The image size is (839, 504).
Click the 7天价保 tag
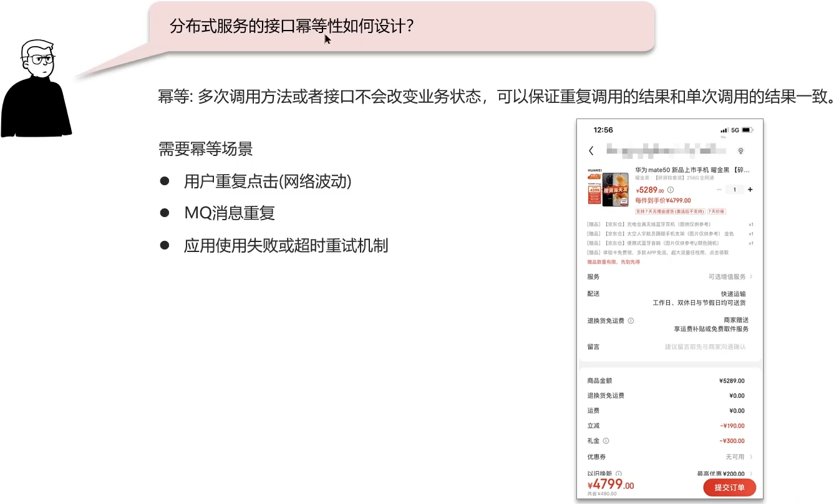click(716, 211)
